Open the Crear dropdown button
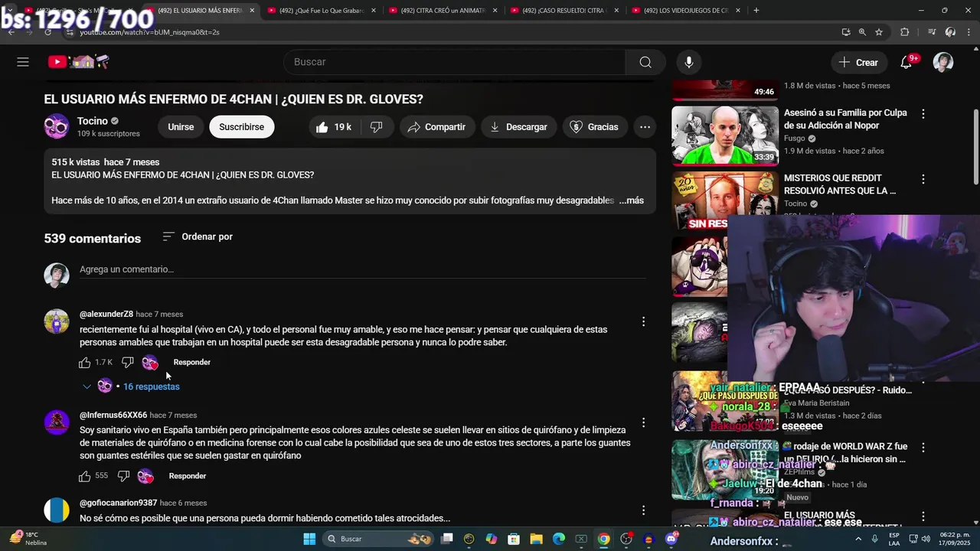 click(857, 62)
